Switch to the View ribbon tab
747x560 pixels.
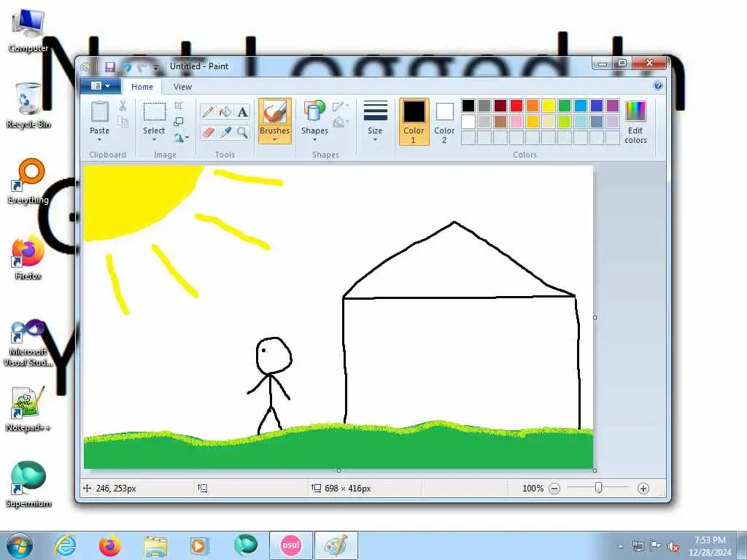(182, 87)
